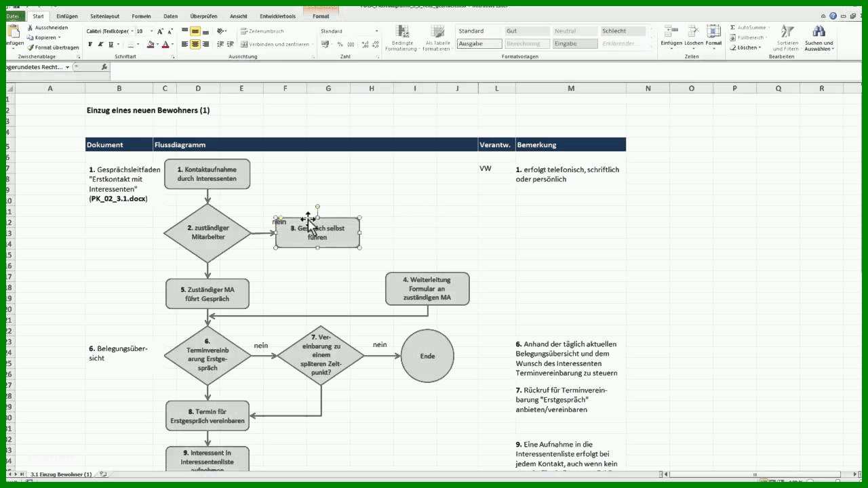Click the insert function fx icon
Viewport: 868px width, 488px height.
pyautogui.click(x=104, y=67)
